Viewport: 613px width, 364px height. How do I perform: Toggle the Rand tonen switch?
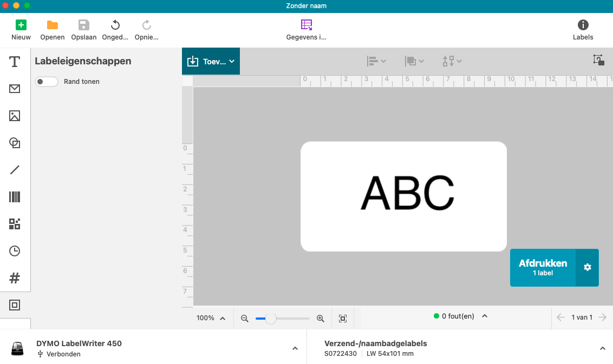point(47,82)
